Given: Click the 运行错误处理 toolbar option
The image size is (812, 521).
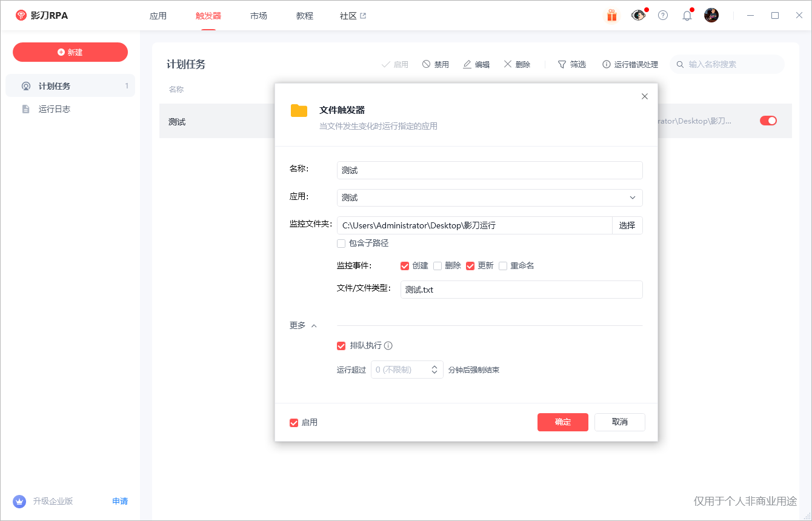Looking at the screenshot, I should tap(630, 64).
